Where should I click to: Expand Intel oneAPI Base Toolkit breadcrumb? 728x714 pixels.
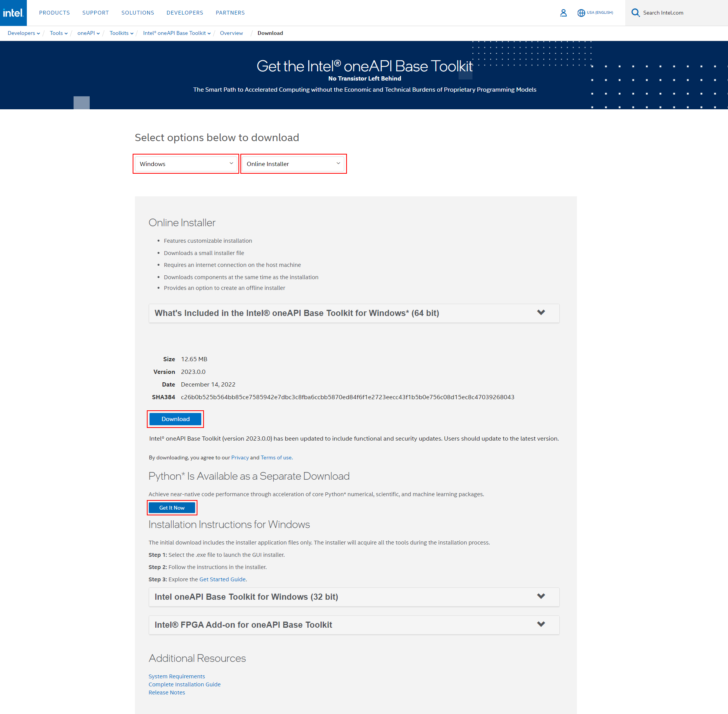coord(177,33)
